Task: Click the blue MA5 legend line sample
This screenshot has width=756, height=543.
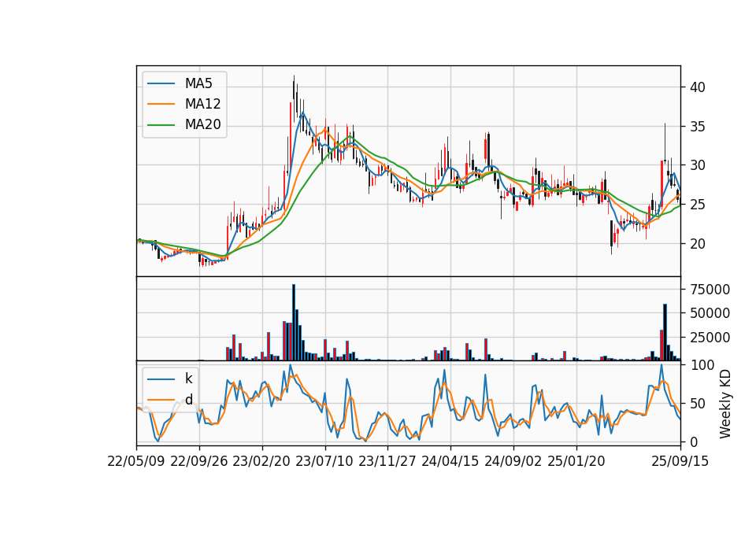Action: (161, 83)
